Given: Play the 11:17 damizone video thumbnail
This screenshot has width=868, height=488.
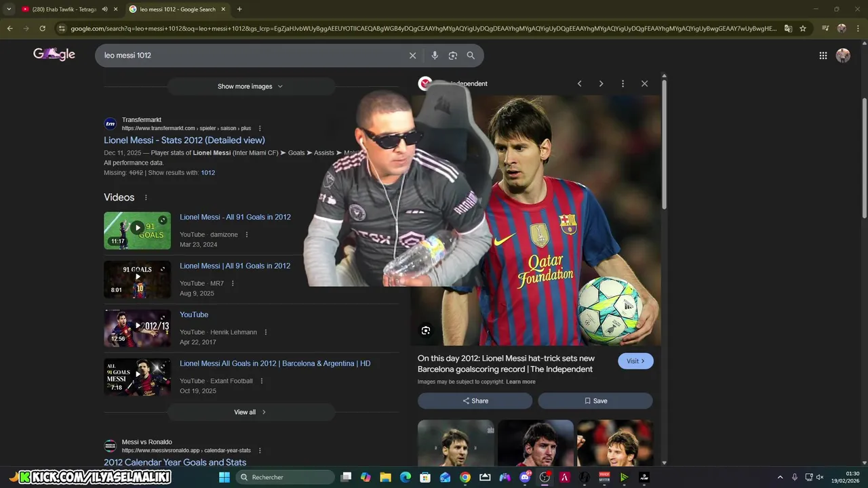Looking at the screenshot, I should coord(137,230).
